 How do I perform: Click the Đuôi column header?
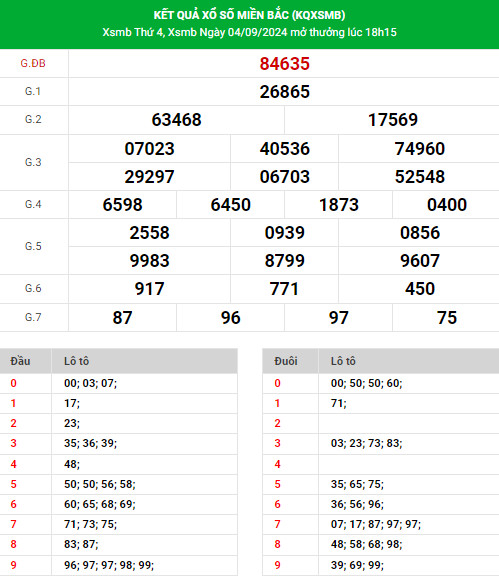pos(286,361)
